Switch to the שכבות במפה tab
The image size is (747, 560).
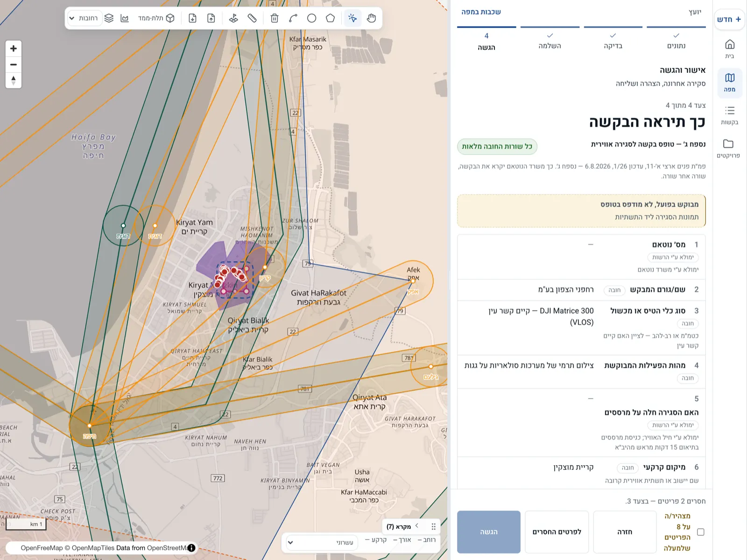pyautogui.click(x=481, y=12)
